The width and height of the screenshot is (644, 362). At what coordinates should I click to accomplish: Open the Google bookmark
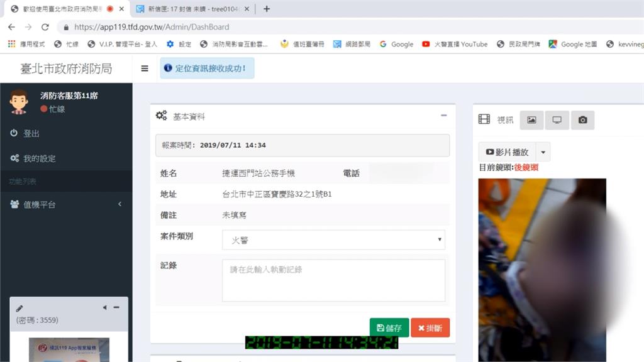point(396,44)
